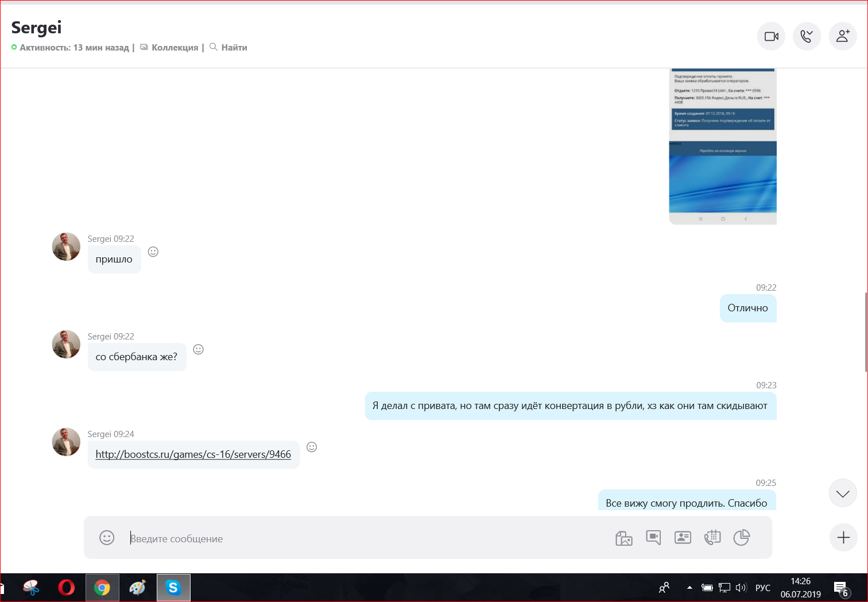Open the Коллекция gallery
The width and height of the screenshot is (868, 602).
[x=169, y=48]
